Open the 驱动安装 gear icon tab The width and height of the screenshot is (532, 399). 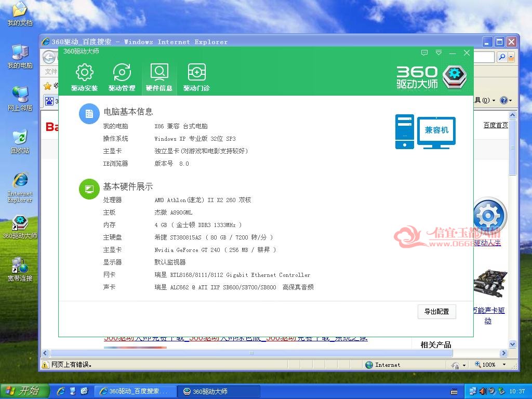pos(84,78)
